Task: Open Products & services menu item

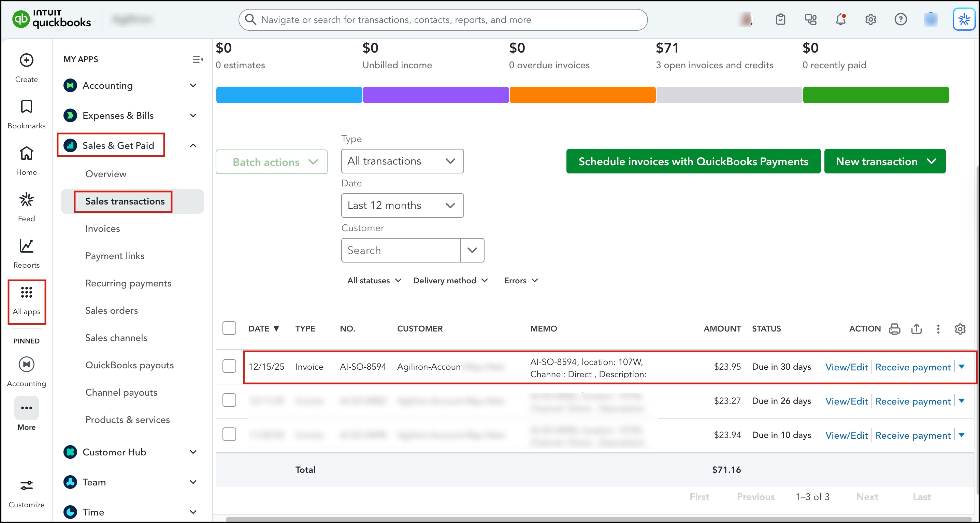Action: click(x=127, y=420)
